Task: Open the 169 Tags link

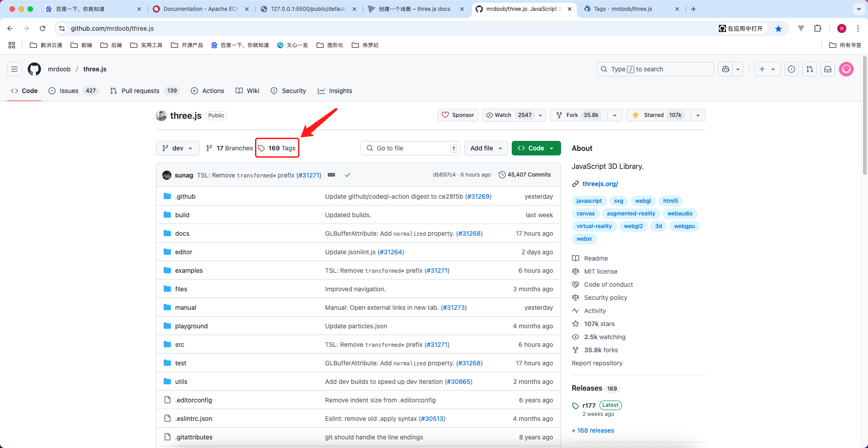Action: 277,148
